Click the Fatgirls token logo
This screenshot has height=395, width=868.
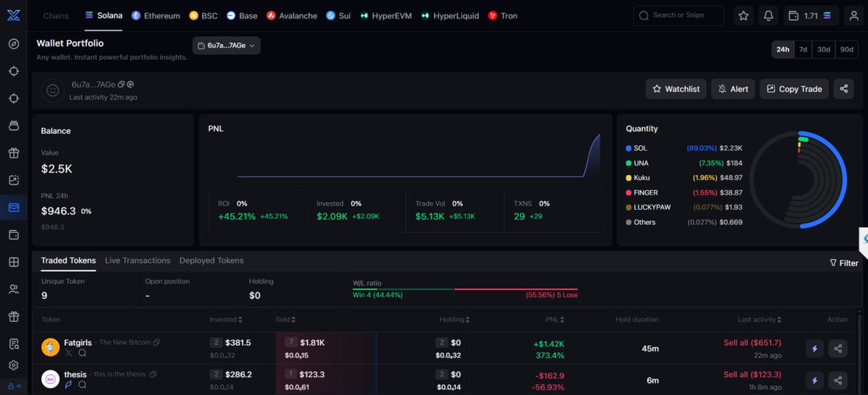coord(51,347)
